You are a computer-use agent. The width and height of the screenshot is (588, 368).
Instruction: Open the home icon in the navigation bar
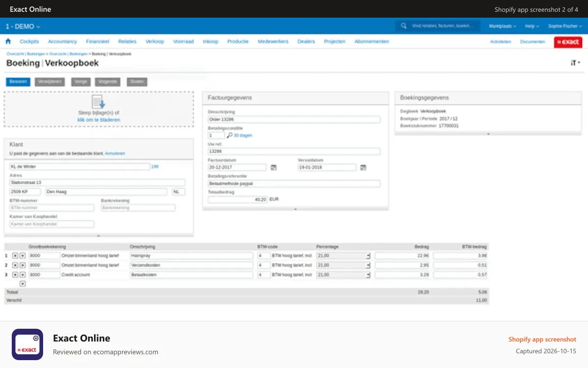point(8,42)
